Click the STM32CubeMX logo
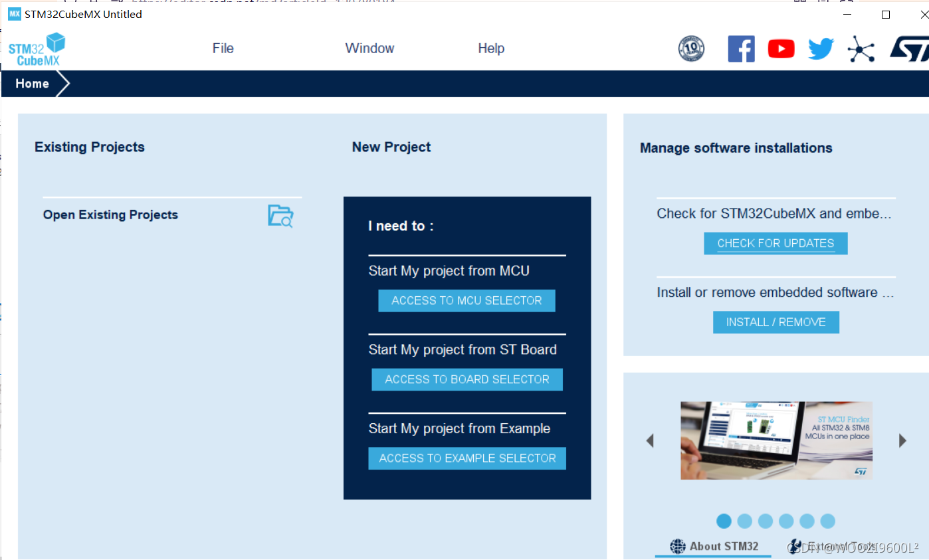This screenshot has width=929, height=560. [37, 49]
